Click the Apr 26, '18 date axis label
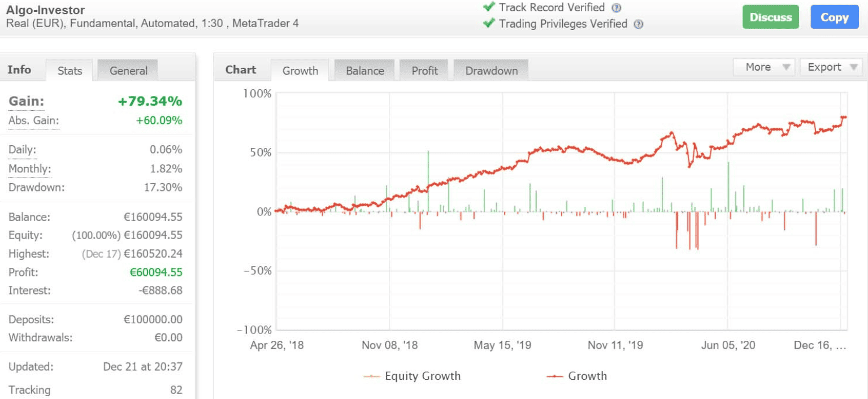868x399 pixels. (276, 345)
